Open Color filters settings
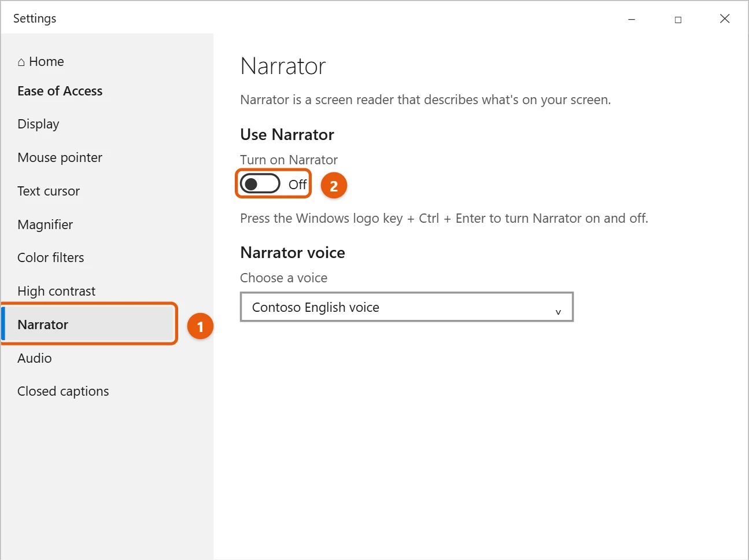Viewport: 749px width, 560px height. pyautogui.click(x=51, y=257)
